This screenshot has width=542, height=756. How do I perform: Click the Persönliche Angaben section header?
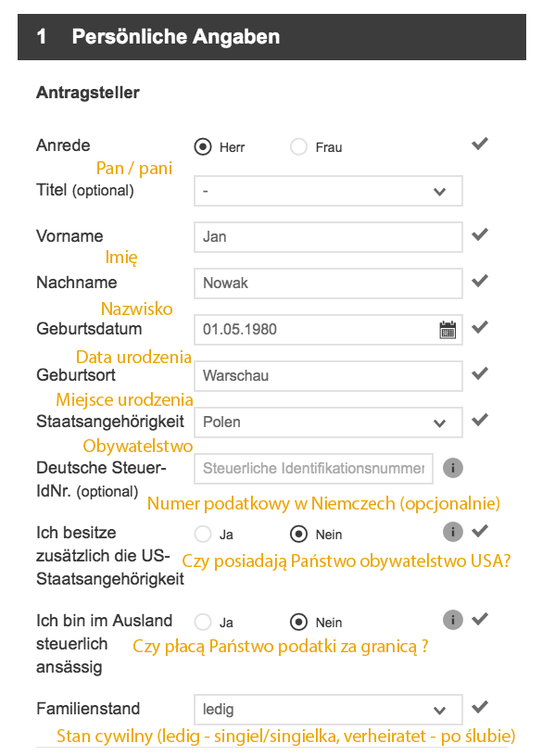click(x=271, y=37)
